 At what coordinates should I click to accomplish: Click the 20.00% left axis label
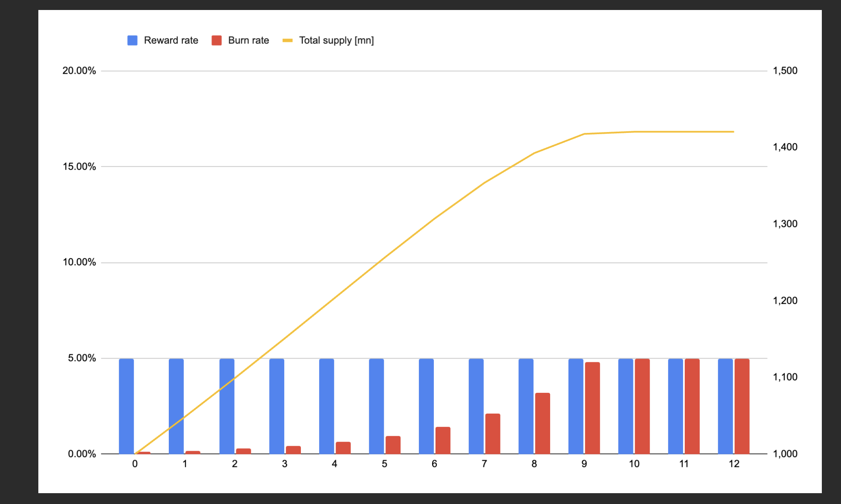(79, 71)
